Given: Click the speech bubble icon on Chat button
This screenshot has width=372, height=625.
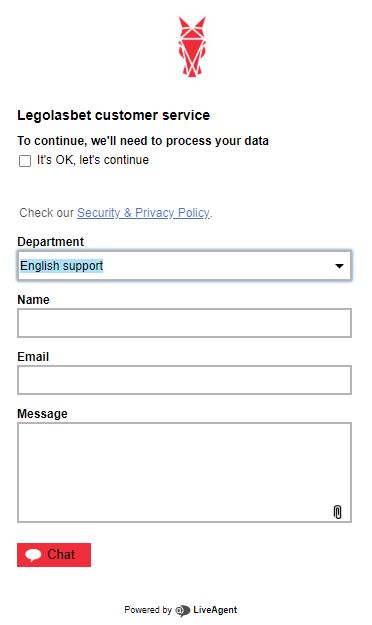Looking at the screenshot, I should coord(33,555).
